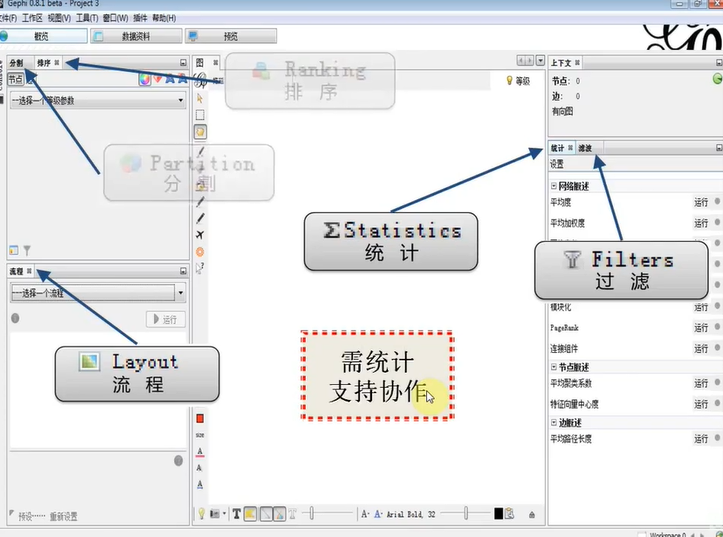The width and height of the screenshot is (723, 537).
Task: Click the funnel filter icon in ranking panel
Action: [27, 250]
